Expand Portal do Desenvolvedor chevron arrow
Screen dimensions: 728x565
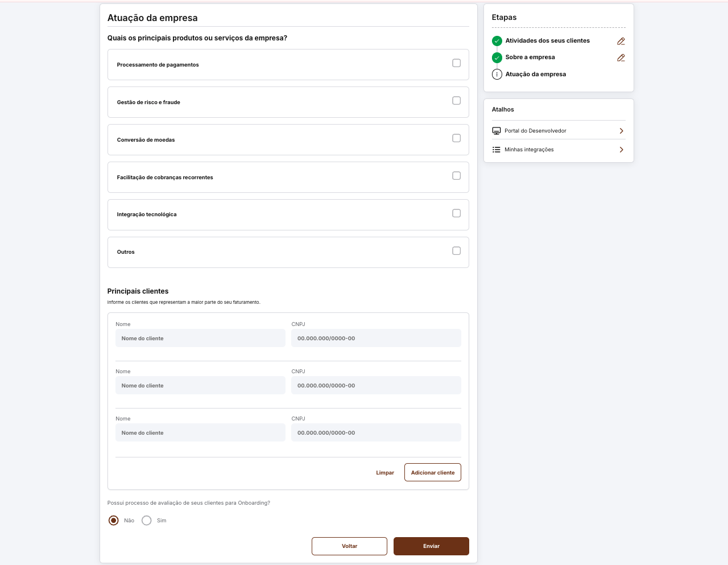(621, 131)
